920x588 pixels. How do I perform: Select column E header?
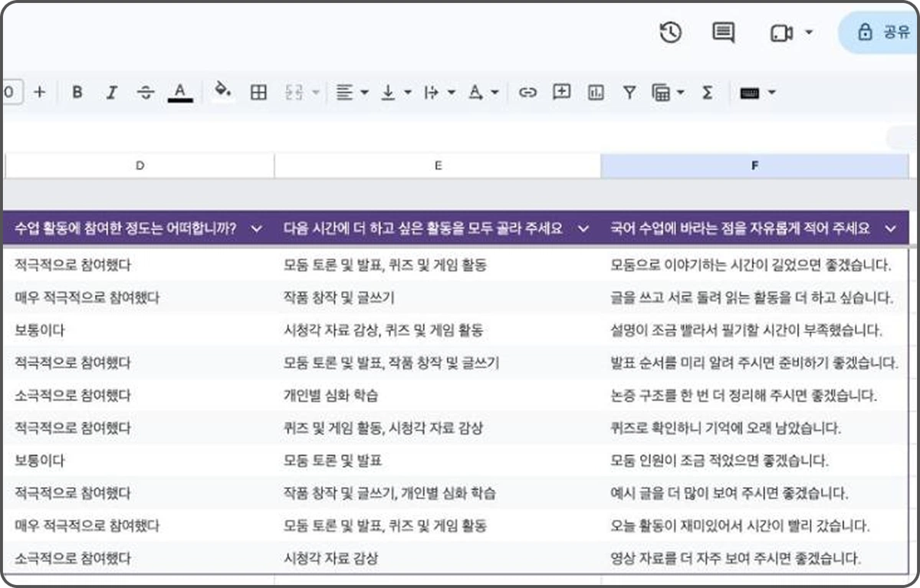click(x=438, y=166)
